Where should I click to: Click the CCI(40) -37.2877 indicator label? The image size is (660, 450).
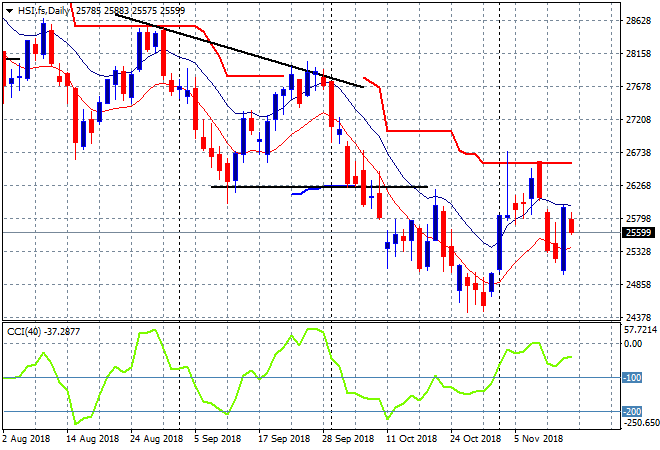click(x=43, y=332)
